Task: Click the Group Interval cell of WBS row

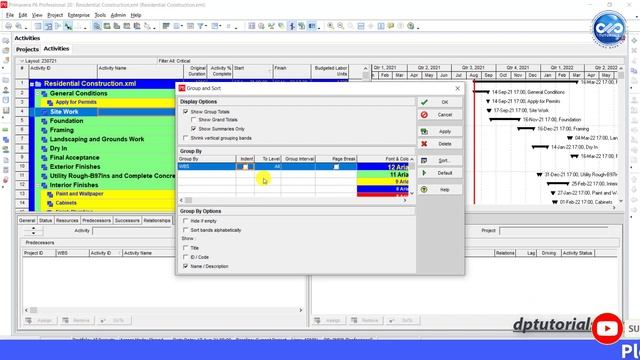Action: pos(298,167)
